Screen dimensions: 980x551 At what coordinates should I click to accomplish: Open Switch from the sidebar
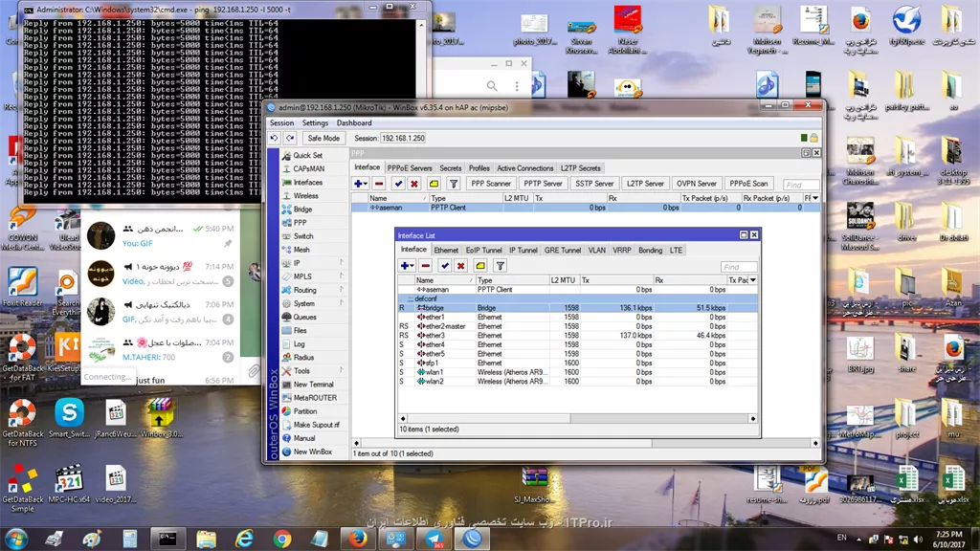click(303, 236)
